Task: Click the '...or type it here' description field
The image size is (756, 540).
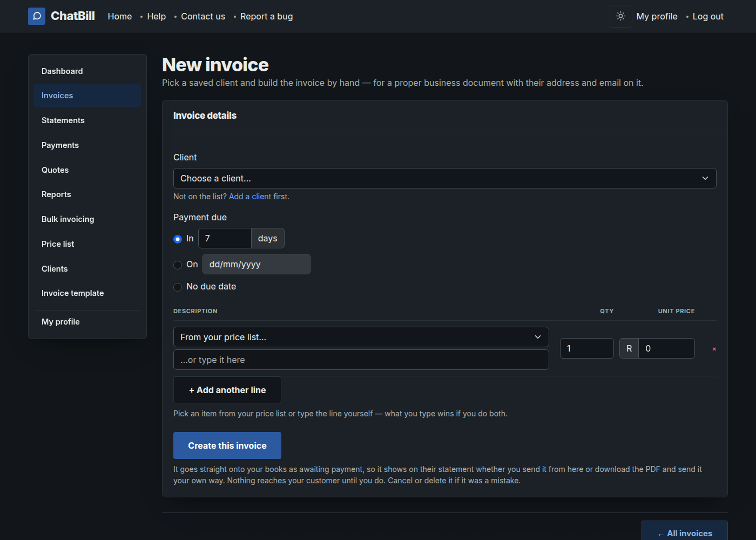Action: click(x=361, y=360)
